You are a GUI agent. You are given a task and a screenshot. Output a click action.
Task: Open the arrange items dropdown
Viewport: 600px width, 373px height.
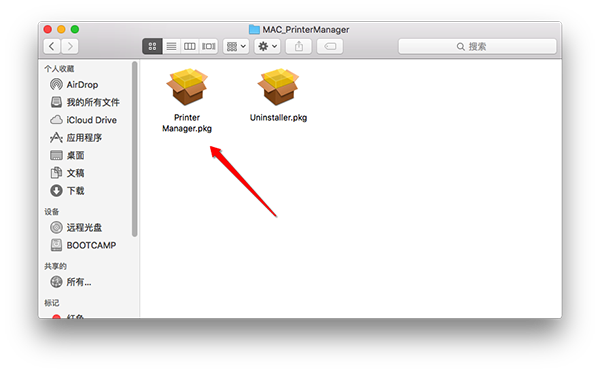[x=236, y=46]
